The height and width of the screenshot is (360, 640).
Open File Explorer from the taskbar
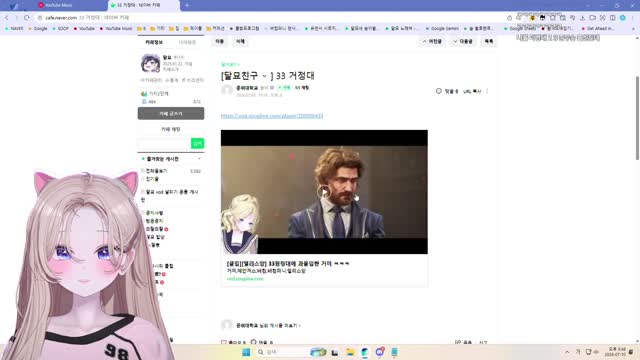pyautogui.click(x=350, y=352)
